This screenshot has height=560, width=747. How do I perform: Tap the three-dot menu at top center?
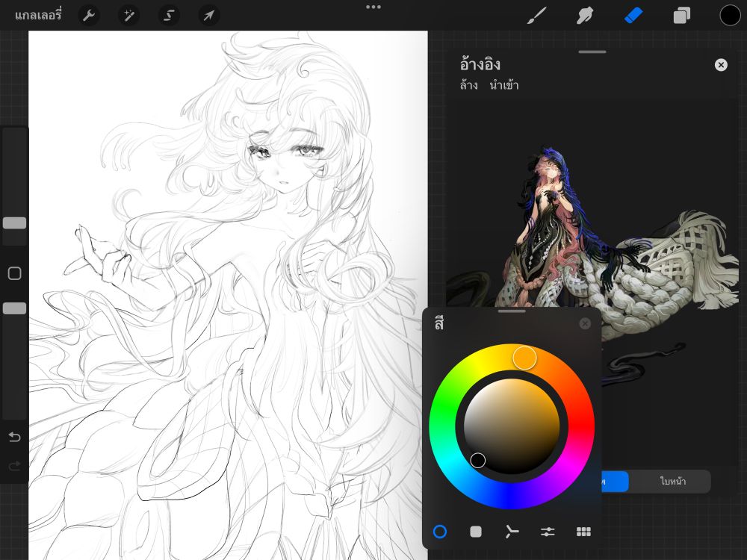click(373, 7)
